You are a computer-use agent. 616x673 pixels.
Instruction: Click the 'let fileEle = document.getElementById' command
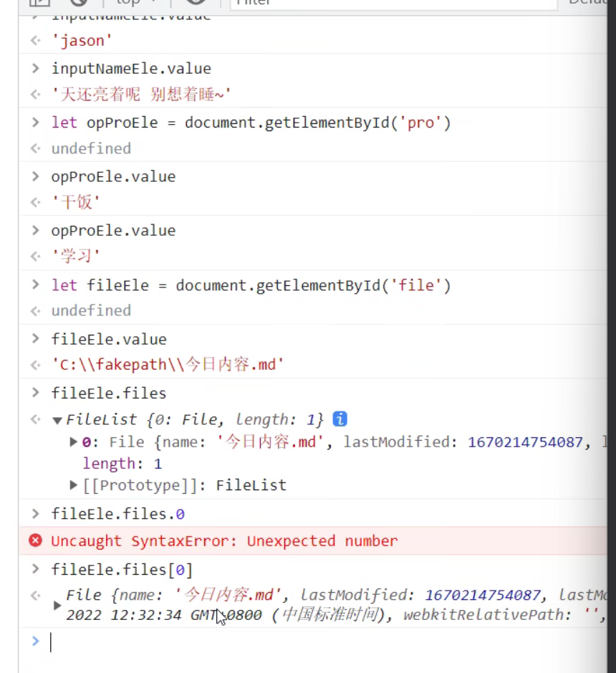coord(251,285)
